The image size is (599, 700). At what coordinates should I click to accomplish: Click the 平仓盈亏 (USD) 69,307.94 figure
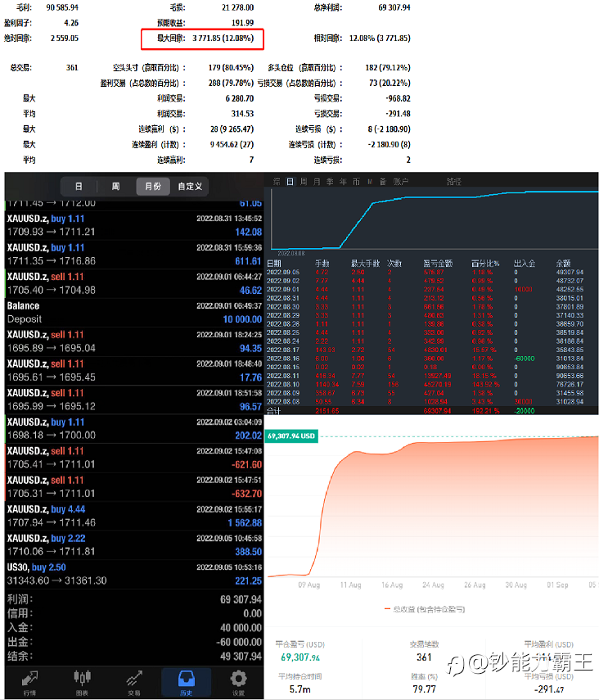[x=300, y=657]
